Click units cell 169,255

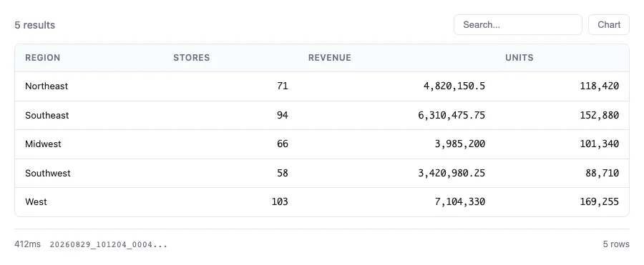click(600, 202)
